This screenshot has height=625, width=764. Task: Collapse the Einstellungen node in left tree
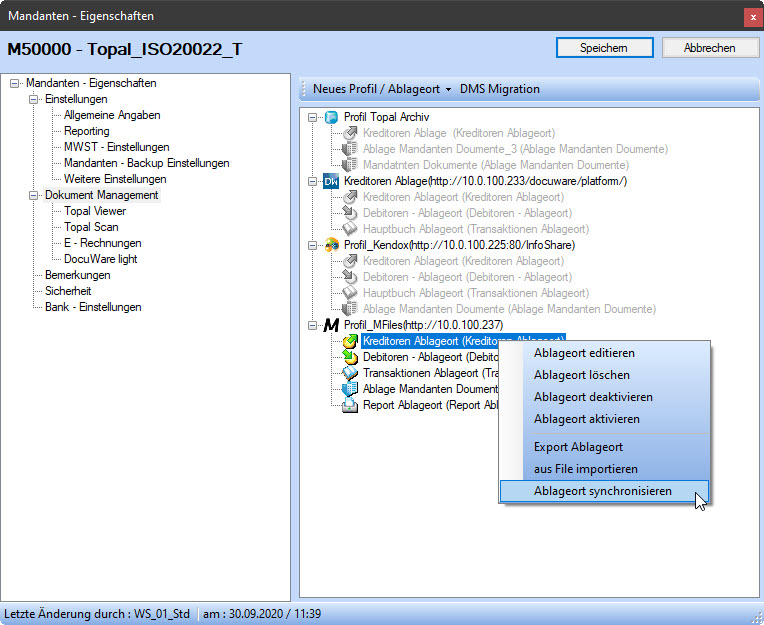tap(34, 99)
